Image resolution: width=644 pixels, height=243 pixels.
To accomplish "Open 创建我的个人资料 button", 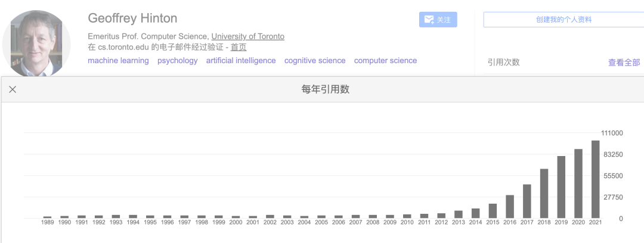I will (563, 20).
